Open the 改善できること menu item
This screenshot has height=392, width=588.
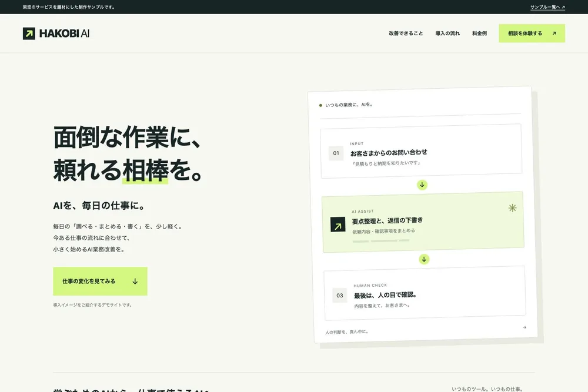(x=406, y=33)
